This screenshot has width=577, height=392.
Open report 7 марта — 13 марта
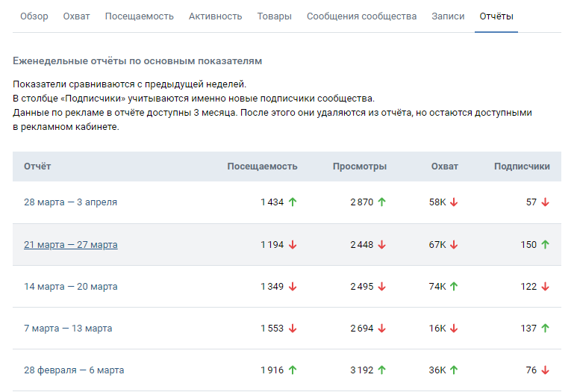68,329
